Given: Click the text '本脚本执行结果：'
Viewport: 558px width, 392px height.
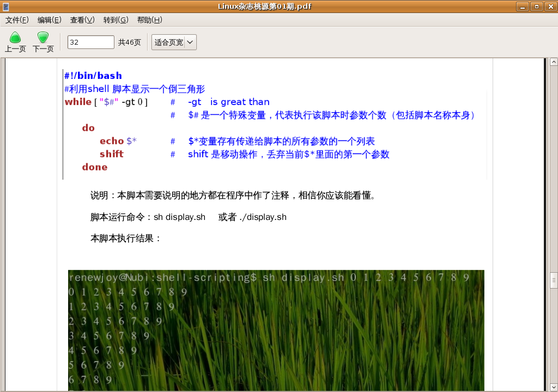Looking at the screenshot, I should pyautogui.click(x=126, y=238).
